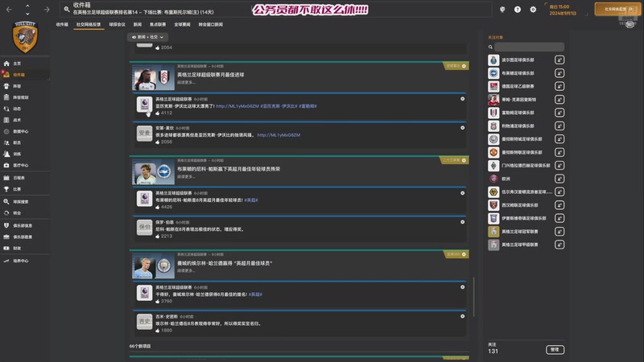Open the help question mark icon
The height and width of the screenshot is (362, 644).
pyautogui.click(x=518, y=10)
